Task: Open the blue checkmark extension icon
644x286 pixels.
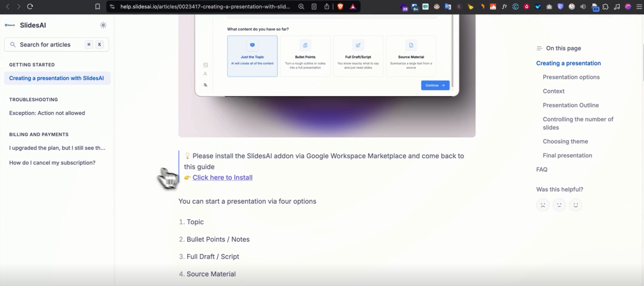Action: tap(538, 6)
